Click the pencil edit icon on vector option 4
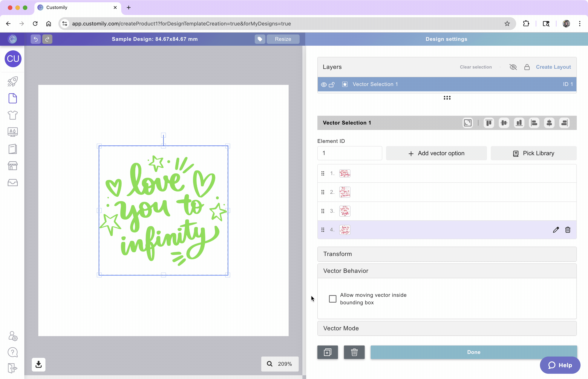The image size is (588, 379). point(556,230)
